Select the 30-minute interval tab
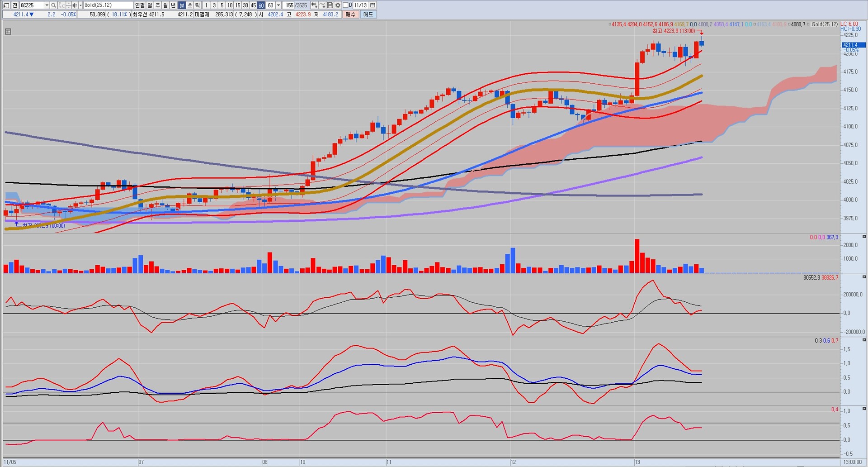 (245, 5)
